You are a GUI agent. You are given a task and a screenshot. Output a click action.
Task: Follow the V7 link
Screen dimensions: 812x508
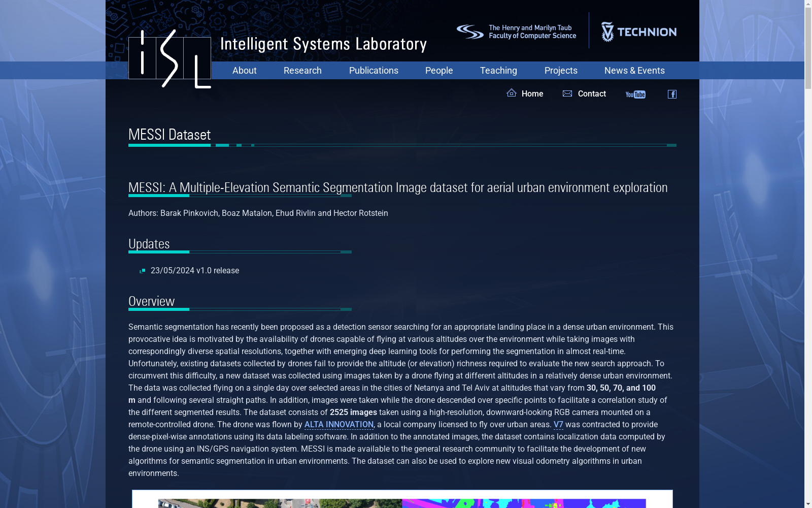[x=558, y=425]
